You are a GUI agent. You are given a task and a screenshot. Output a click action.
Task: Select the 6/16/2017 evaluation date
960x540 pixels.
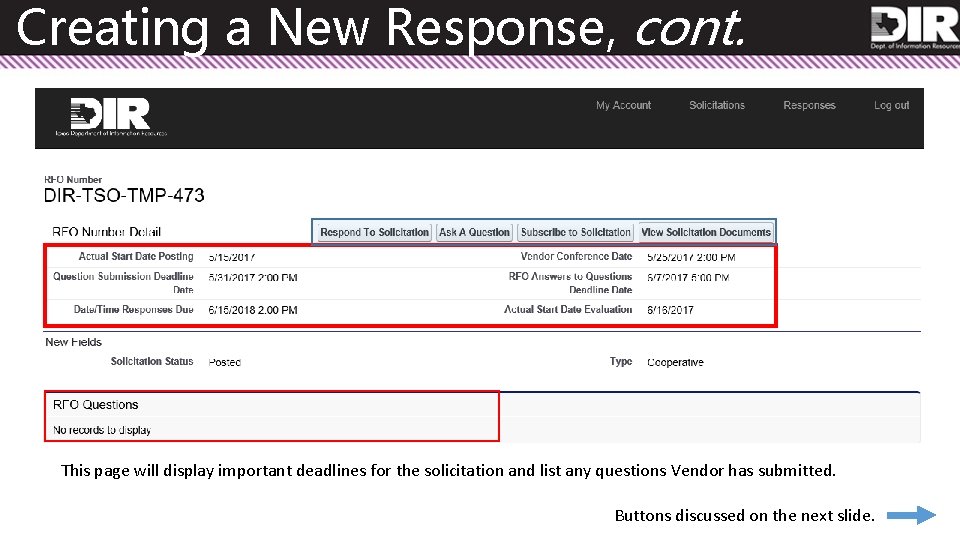(x=670, y=310)
